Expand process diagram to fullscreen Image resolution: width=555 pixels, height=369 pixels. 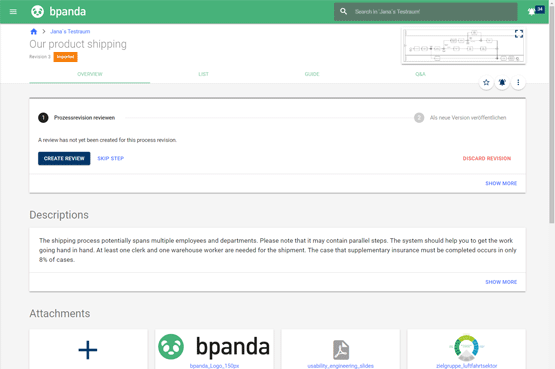pos(519,34)
